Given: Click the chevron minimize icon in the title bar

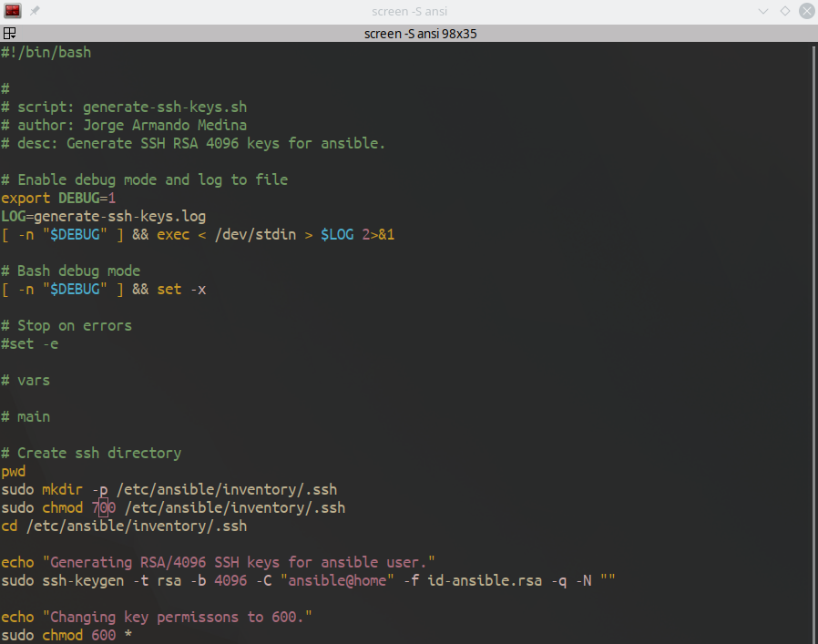Looking at the screenshot, I should [763, 11].
